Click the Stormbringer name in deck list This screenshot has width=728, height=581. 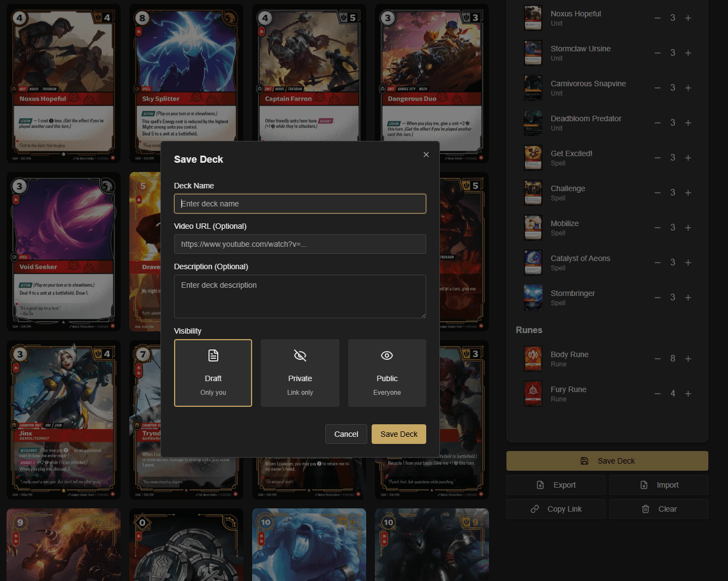point(572,293)
